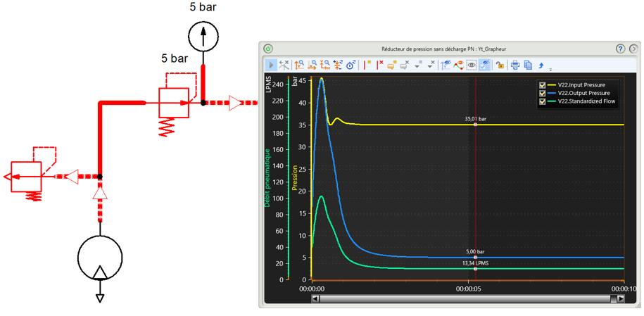Click the 5 bar label above the reducer
Screen dimensions: 644x316
point(175,58)
